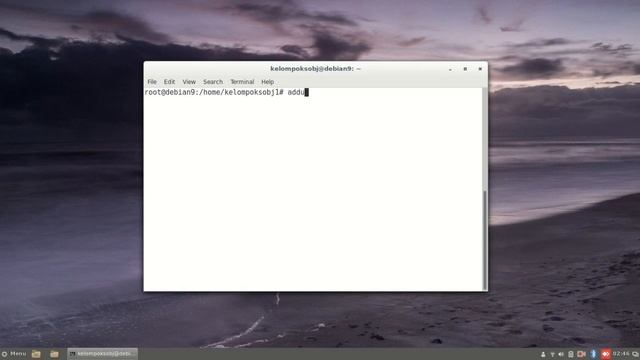640x360 pixels.
Task: Open the View menu in the terminal
Action: [189, 82]
